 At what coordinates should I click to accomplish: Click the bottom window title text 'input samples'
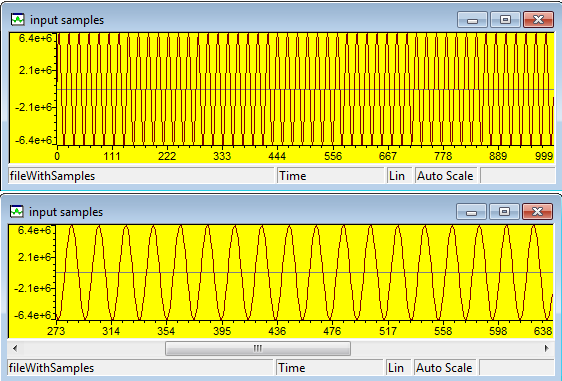(x=66, y=212)
